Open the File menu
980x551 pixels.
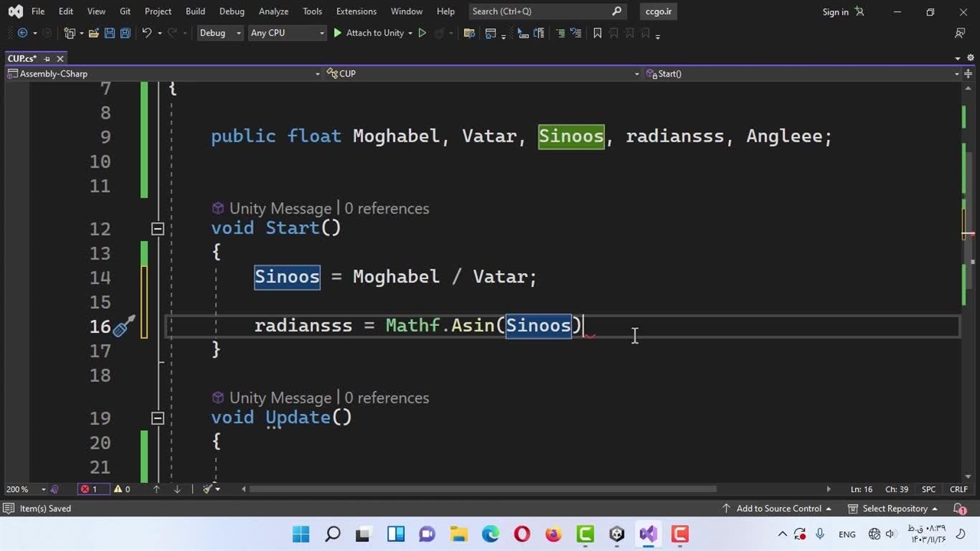pos(38,11)
